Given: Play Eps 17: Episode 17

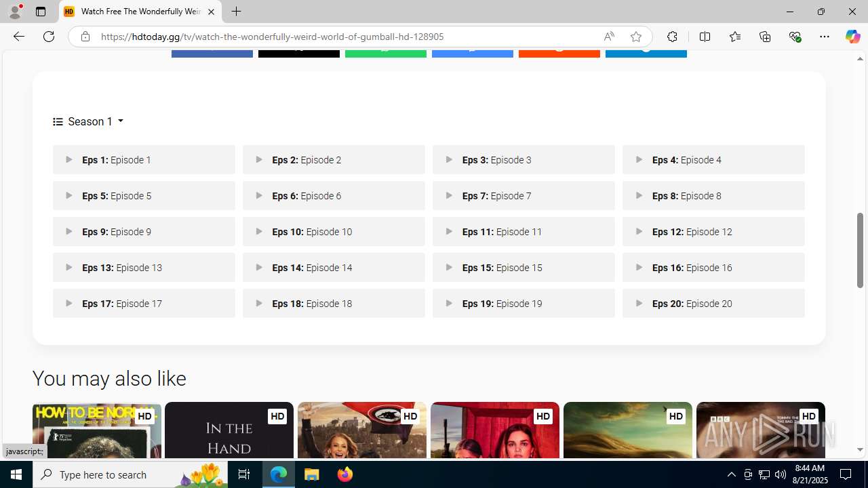Looking at the screenshot, I should (x=144, y=304).
